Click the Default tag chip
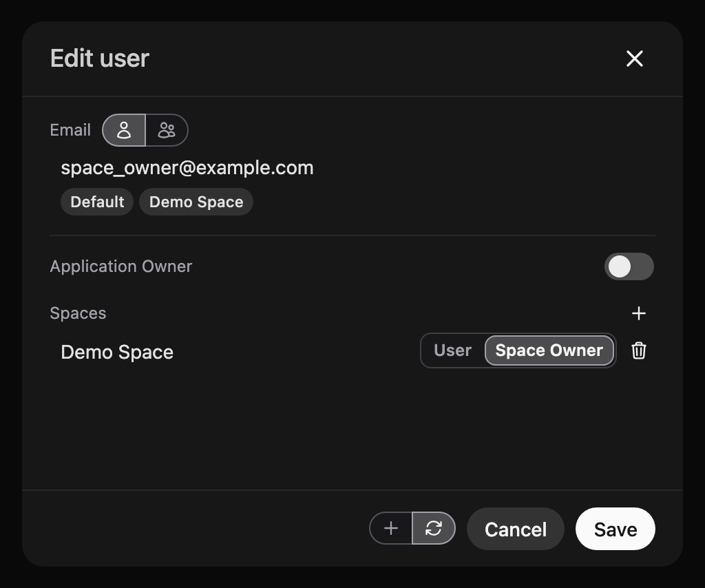 (x=97, y=202)
